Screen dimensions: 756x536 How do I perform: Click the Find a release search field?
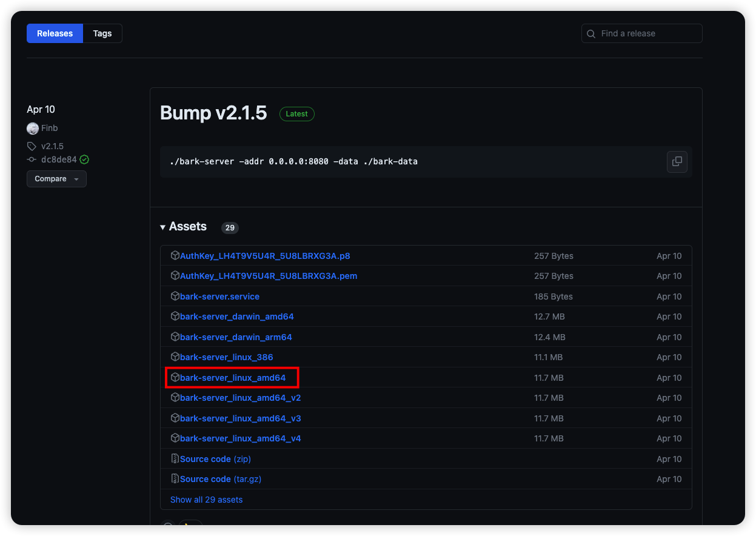click(646, 33)
